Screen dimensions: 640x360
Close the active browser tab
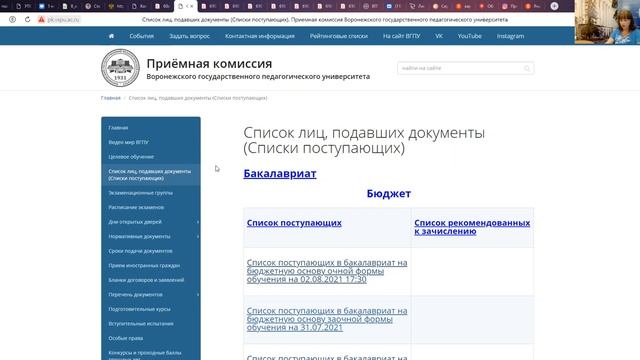click(192, 6)
